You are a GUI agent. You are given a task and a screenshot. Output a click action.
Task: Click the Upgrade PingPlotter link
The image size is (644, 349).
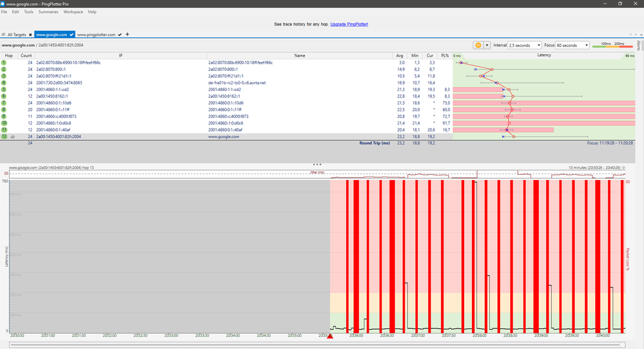349,24
